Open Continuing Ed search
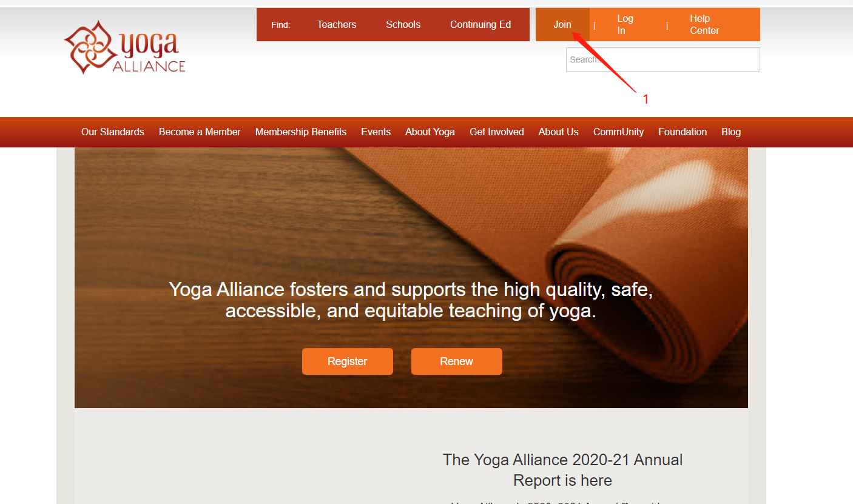 (480, 25)
